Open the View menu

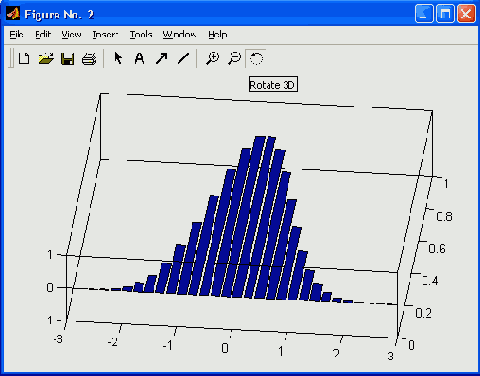click(x=71, y=35)
